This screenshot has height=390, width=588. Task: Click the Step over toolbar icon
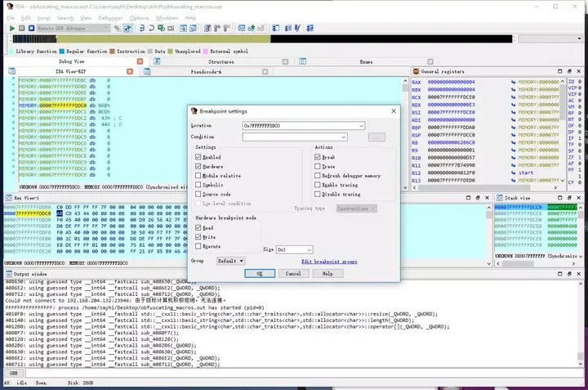point(151,28)
